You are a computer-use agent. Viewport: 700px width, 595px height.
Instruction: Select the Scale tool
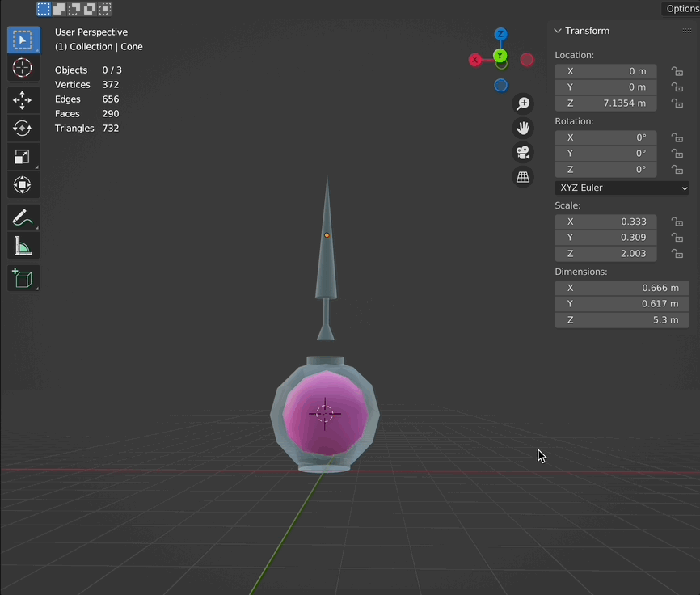(23, 157)
